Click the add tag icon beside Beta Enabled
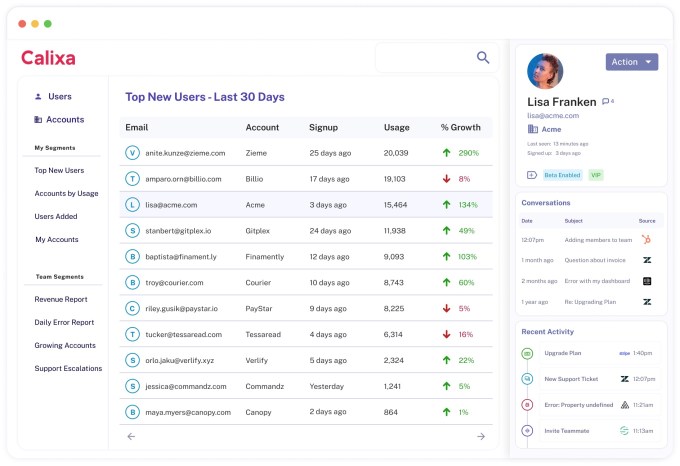 532,175
